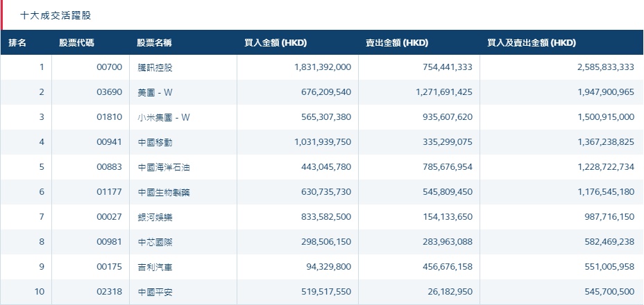Click total amount 545,700,500
Image resolution: width=644 pixels, height=305 pixels.
coord(609,292)
